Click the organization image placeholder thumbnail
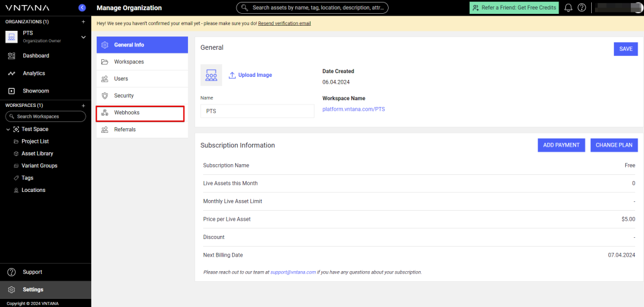Screen dimensions: 644x307 211,75
